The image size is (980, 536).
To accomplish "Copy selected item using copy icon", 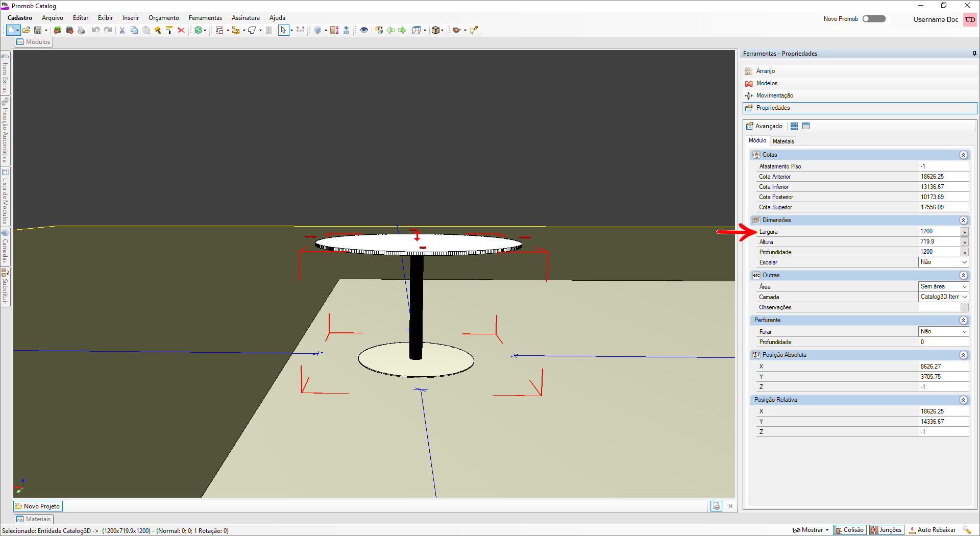I will pos(134,30).
